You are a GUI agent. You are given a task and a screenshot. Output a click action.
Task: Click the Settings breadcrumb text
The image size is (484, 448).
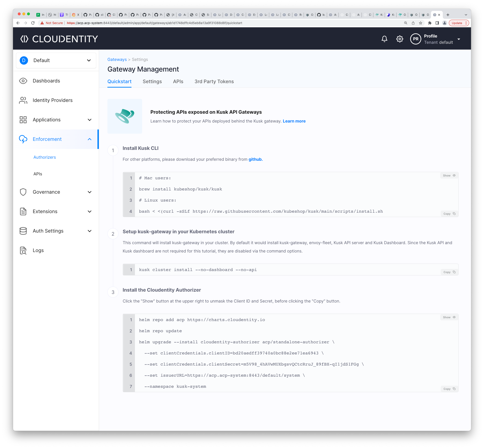140,59
